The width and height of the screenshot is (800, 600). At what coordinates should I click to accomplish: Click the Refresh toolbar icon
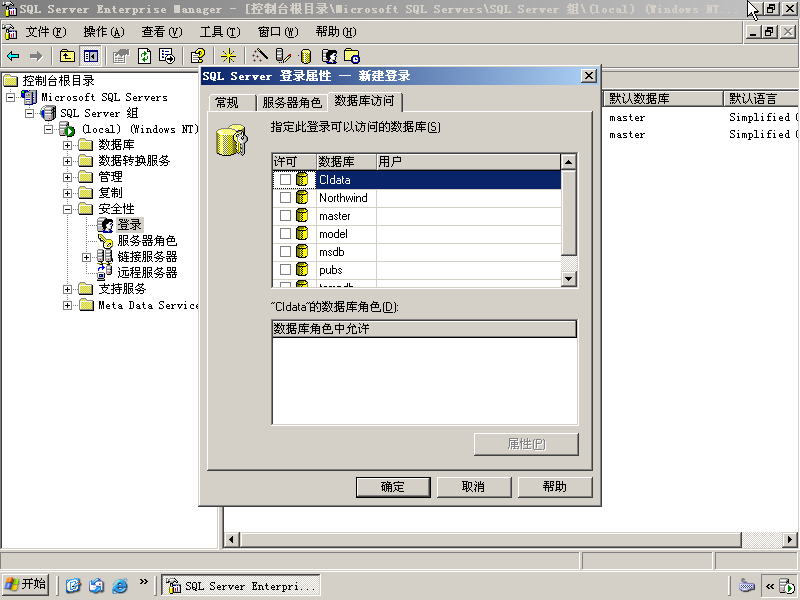[x=144, y=56]
